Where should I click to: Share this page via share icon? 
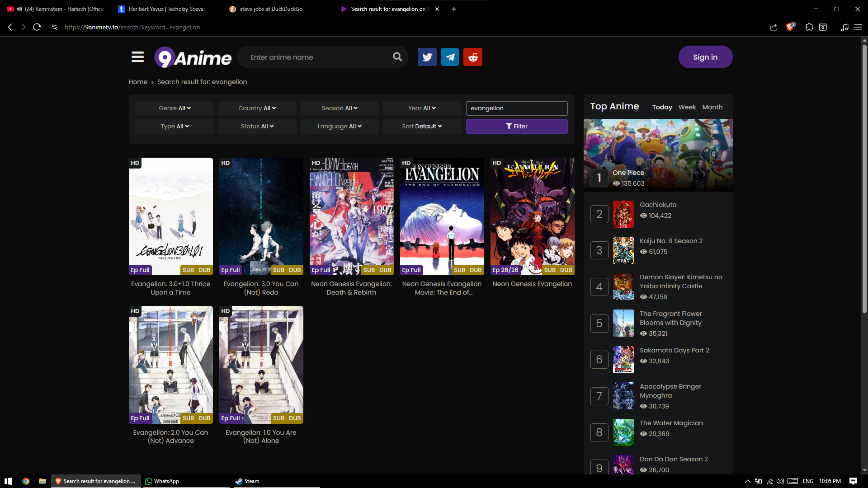click(x=774, y=27)
